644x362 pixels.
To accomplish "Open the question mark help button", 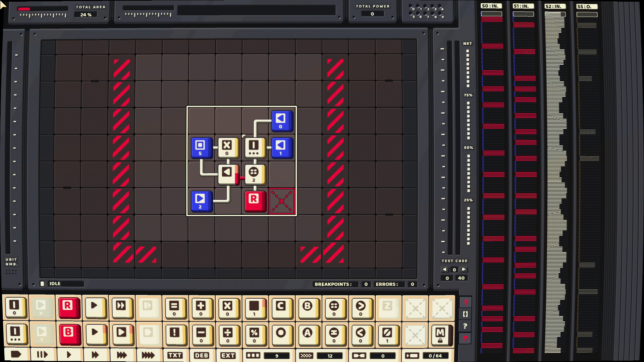I will pos(465,326).
